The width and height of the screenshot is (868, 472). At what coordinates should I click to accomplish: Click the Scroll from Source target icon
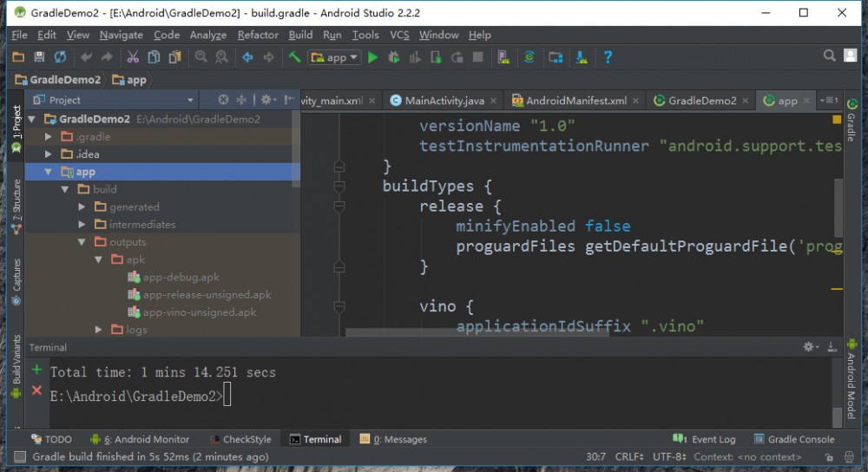[x=223, y=100]
